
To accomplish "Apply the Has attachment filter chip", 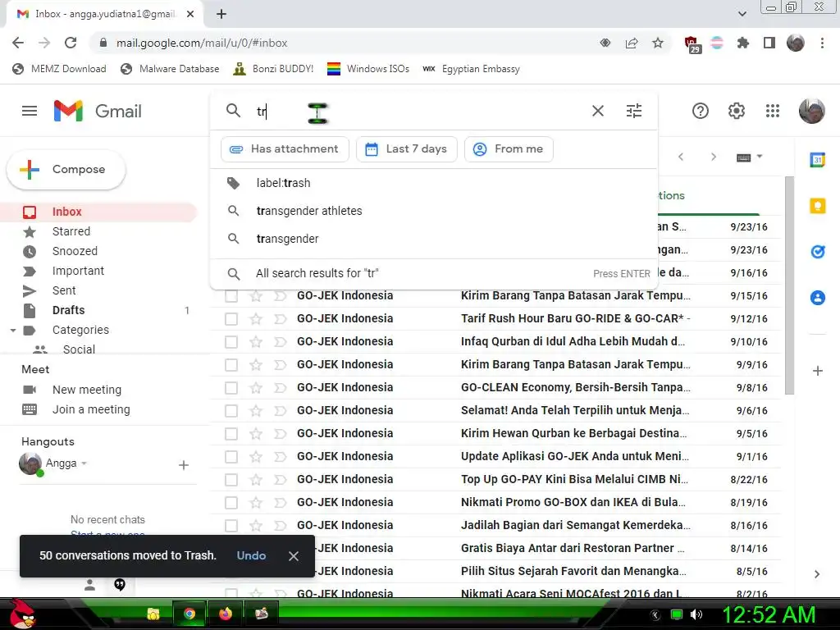I will pos(285,149).
